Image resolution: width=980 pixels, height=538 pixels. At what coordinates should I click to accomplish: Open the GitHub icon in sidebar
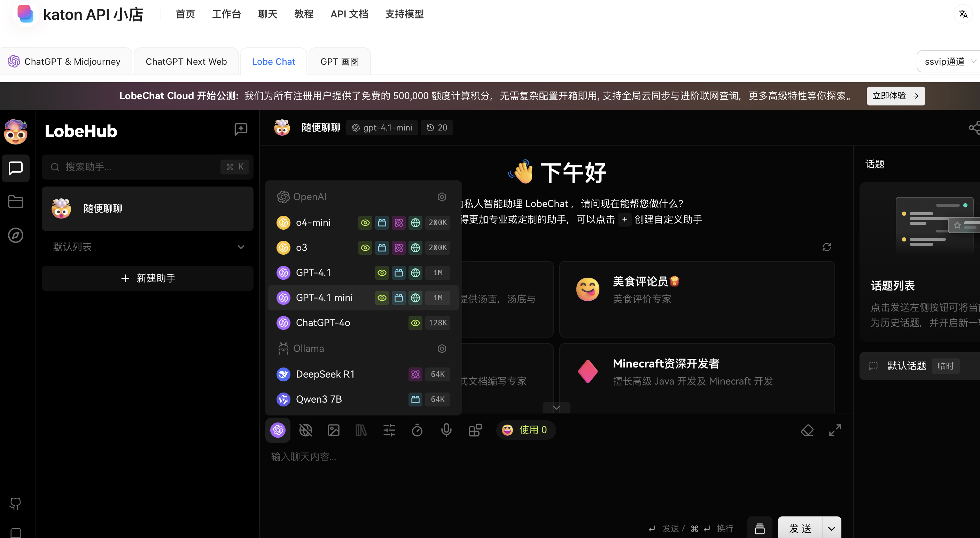pyautogui.click(x=16, y=504)
